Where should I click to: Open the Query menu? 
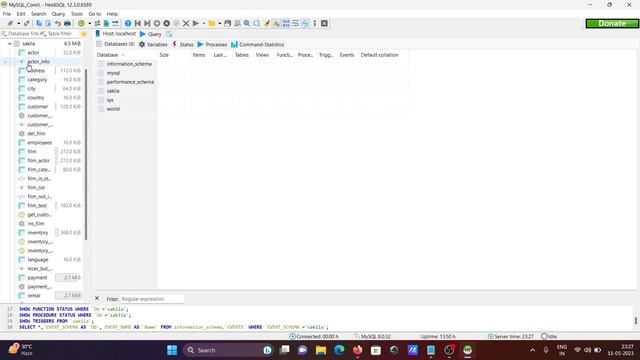(58, 13)
